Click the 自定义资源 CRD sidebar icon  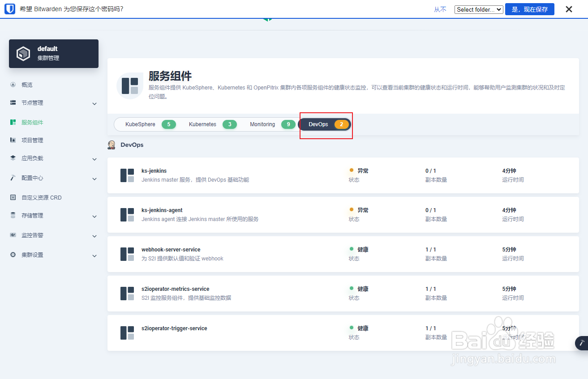pos(13,197)
